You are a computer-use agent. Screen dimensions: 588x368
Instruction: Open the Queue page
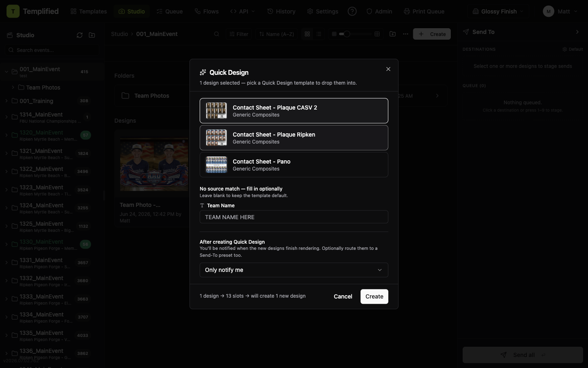[x=169, y=11]
